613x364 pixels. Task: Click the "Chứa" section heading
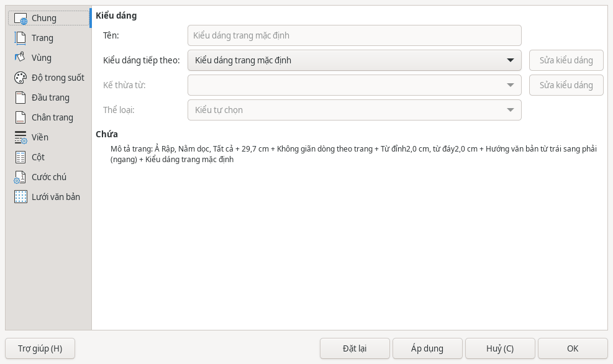(107, 134)
